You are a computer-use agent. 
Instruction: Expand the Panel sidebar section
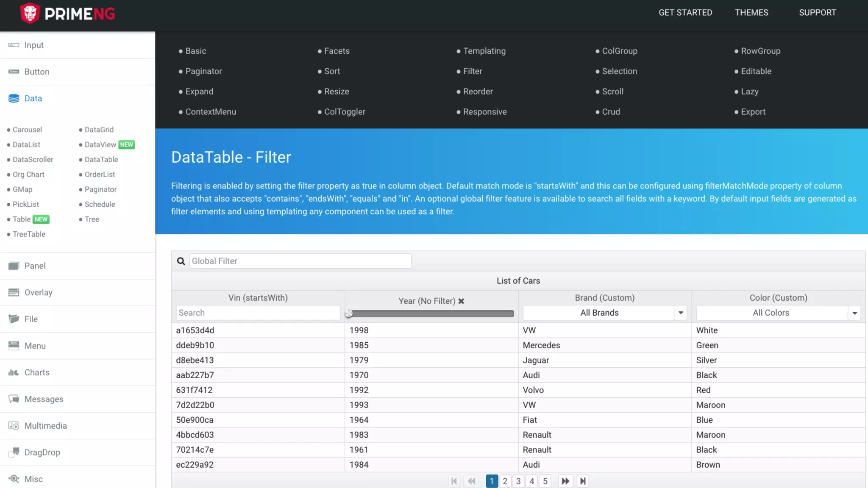coord(35,266)
